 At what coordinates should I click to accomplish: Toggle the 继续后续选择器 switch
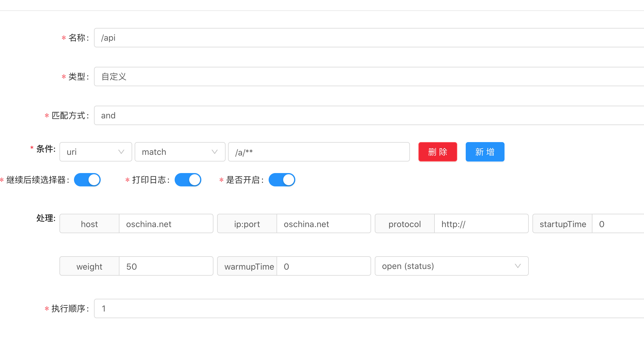coord(87,180)
